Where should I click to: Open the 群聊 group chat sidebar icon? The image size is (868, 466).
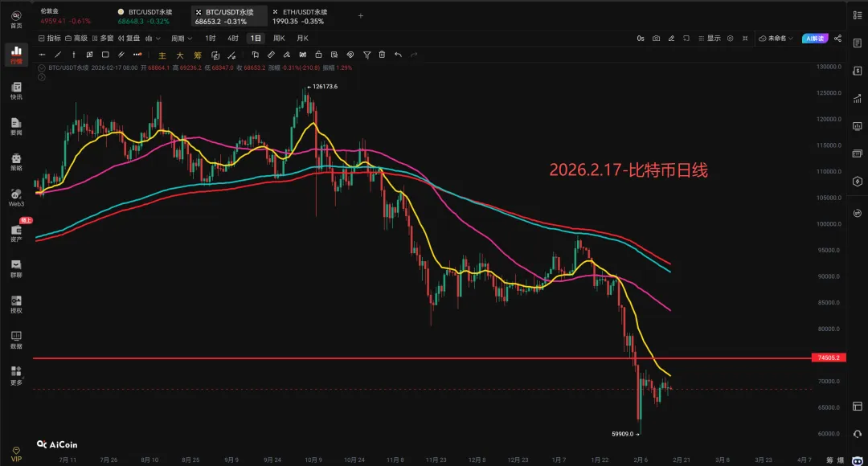pos(16,268)
